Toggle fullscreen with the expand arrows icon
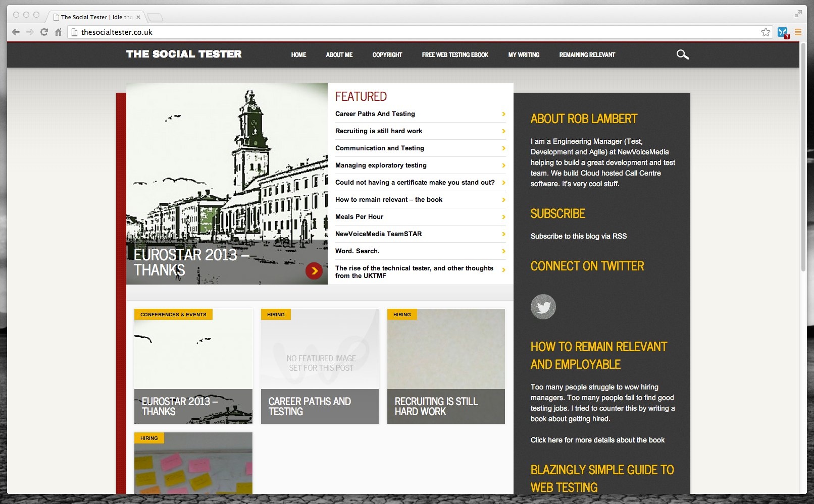The width and height of the screenshot is (814, 504). click(x=798, y=14)
